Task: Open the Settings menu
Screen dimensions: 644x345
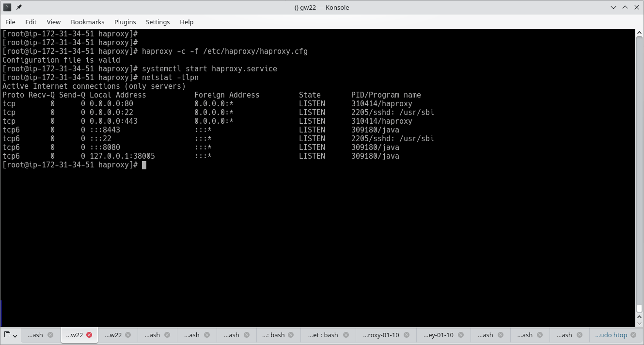Action: (157, 22)
